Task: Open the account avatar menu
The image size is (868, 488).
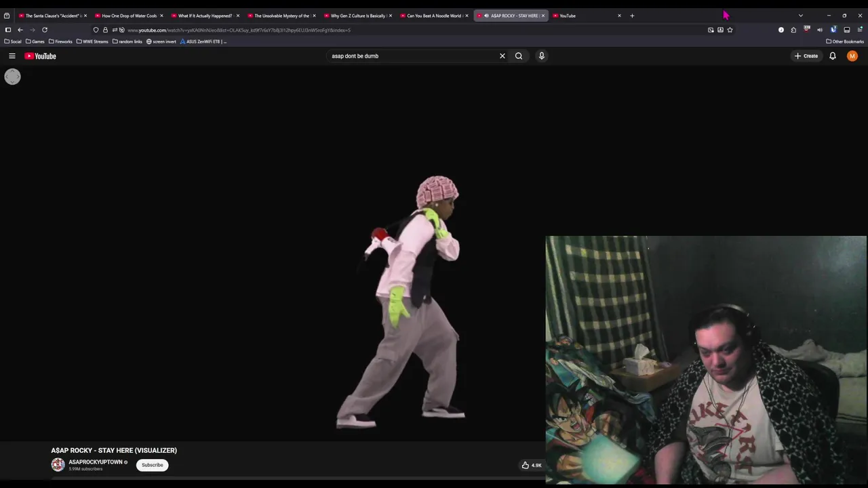Action: (852, 56)
